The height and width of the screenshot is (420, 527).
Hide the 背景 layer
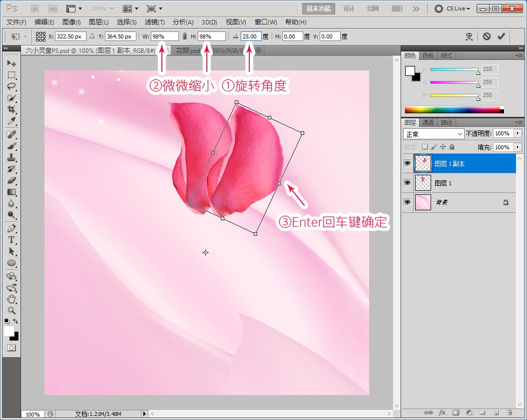pyautogui.click(x=407, y=202)
